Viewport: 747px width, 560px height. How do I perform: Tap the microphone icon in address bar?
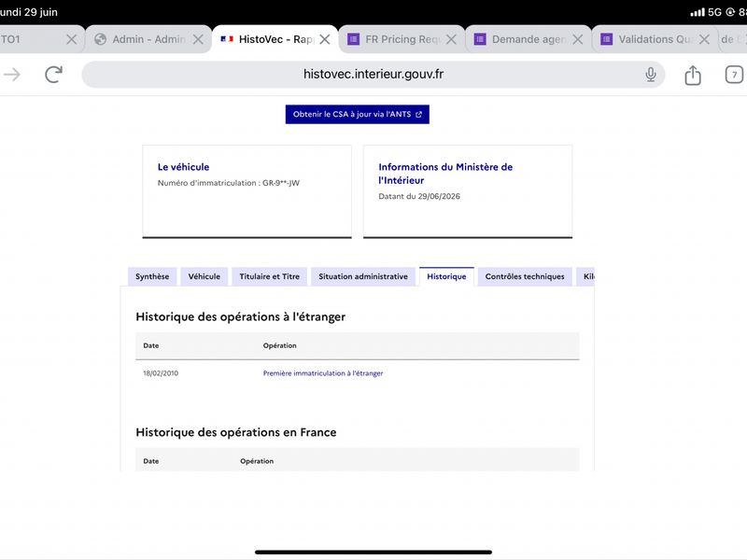tap(650, 75)
